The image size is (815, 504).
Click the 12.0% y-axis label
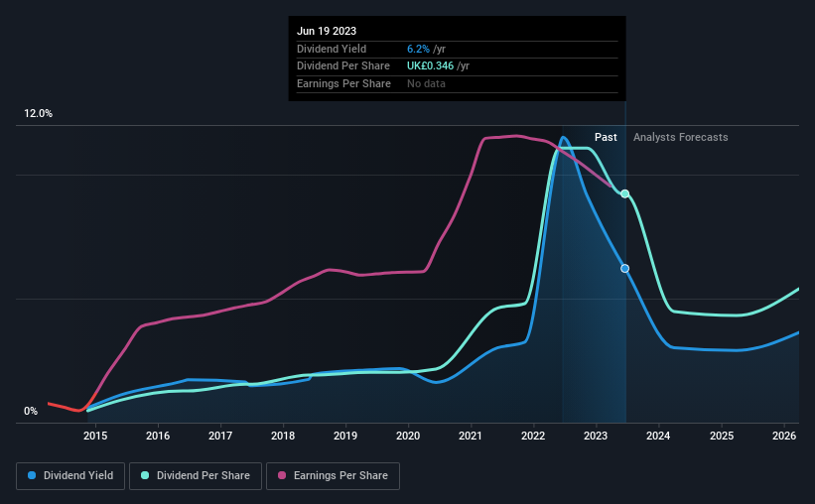[x=38, y=114]
